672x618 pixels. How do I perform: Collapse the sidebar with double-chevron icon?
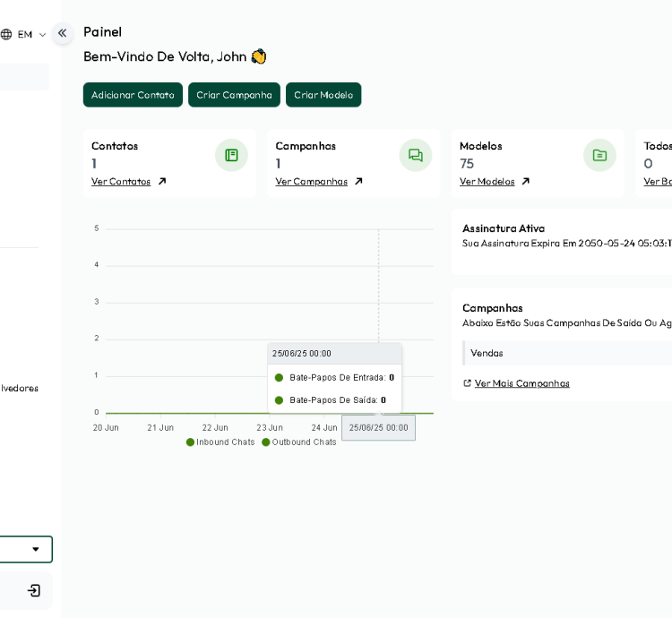(62, 33)
